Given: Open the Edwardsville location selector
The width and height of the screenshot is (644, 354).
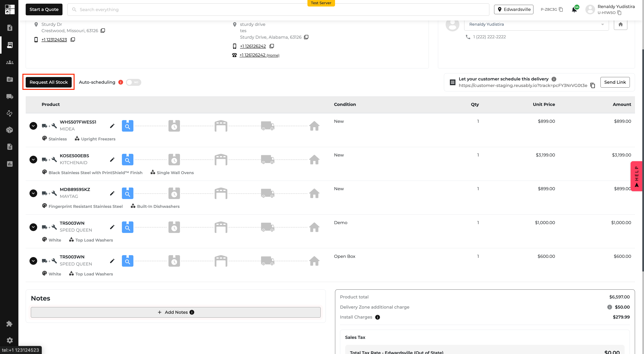Looking at the screenshot, I should tap(513, 10).
